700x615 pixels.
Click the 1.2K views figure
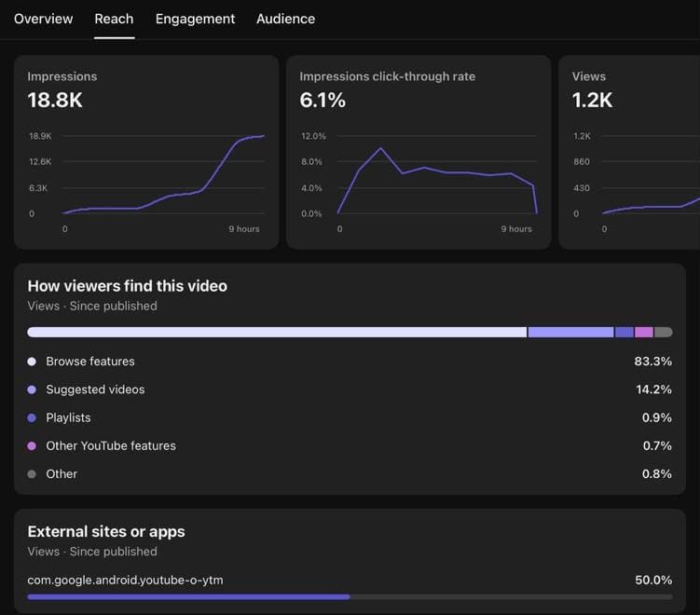tap(592, 100)
